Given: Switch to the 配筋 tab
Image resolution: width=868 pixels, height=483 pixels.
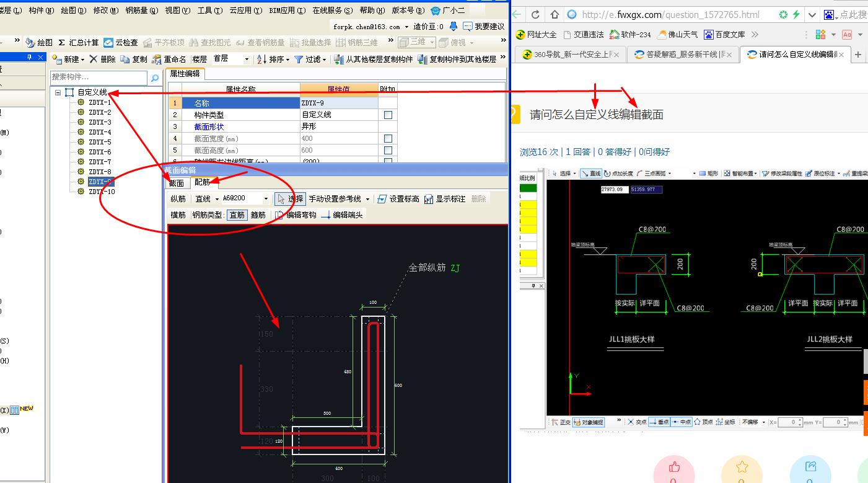Looking at the screenshot, I should pyautogui.click(x=202, y=182).
